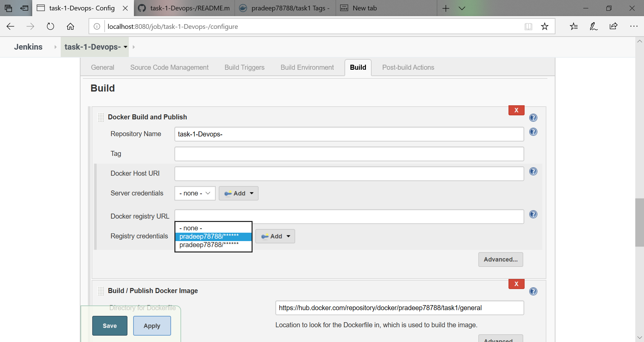Switch to the pradeep78788/task1 Tags browser tab
644x342 pixels.
tap(285, 8)
